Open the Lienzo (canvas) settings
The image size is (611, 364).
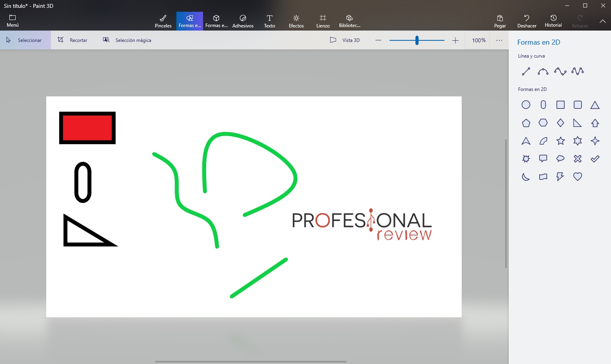coord(323,20)
